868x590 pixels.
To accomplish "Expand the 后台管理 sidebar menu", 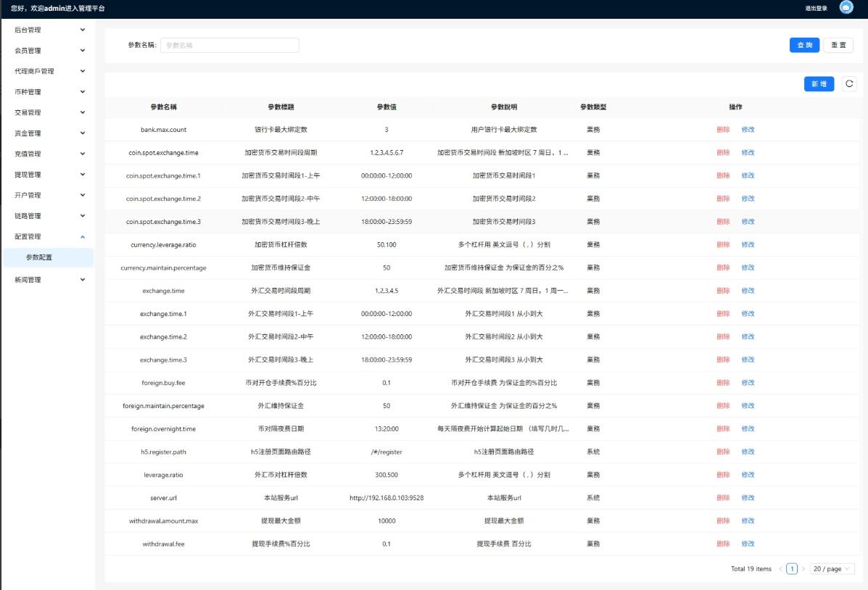I will tap(48, 30).
